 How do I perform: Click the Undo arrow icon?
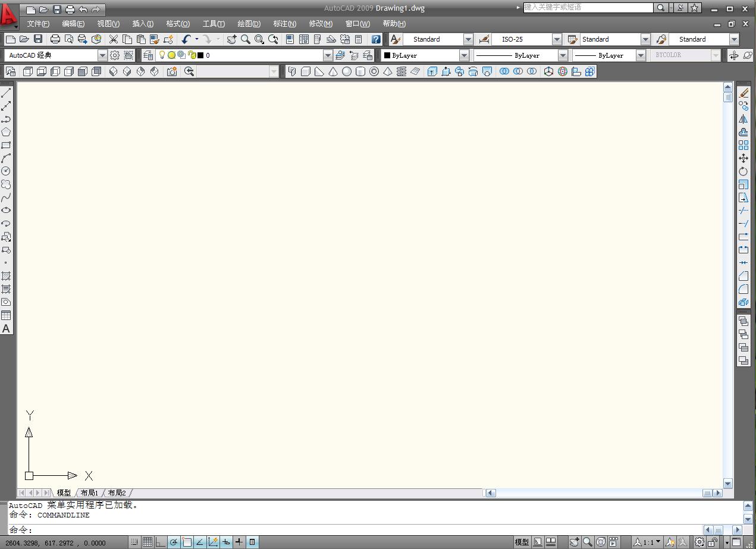(186, 39)
